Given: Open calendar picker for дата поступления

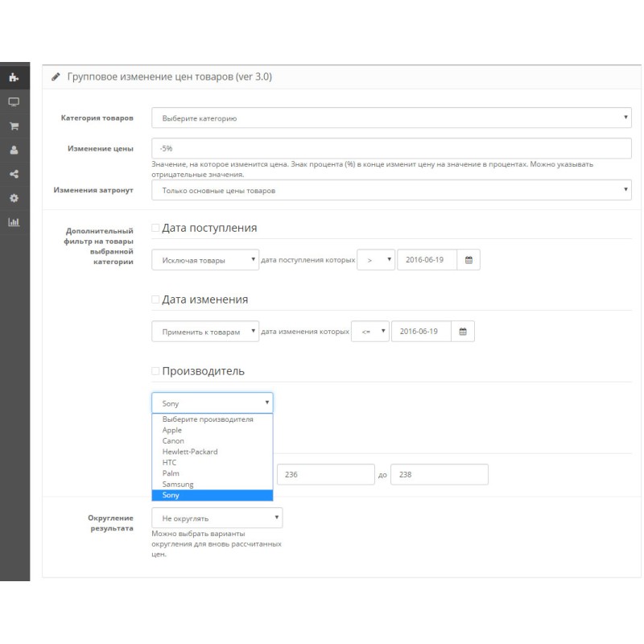Looking at the screenshot, I should click(x=469, y=260).
